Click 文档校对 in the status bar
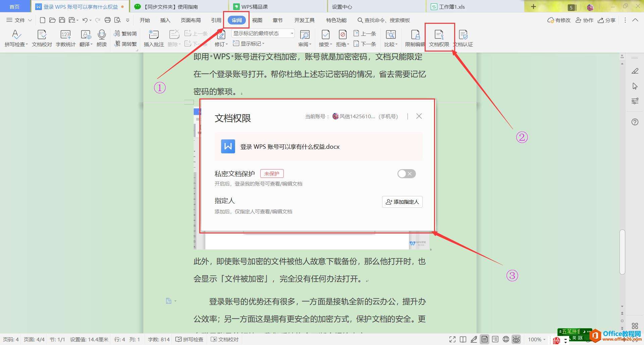 click(x=225, y=339)
